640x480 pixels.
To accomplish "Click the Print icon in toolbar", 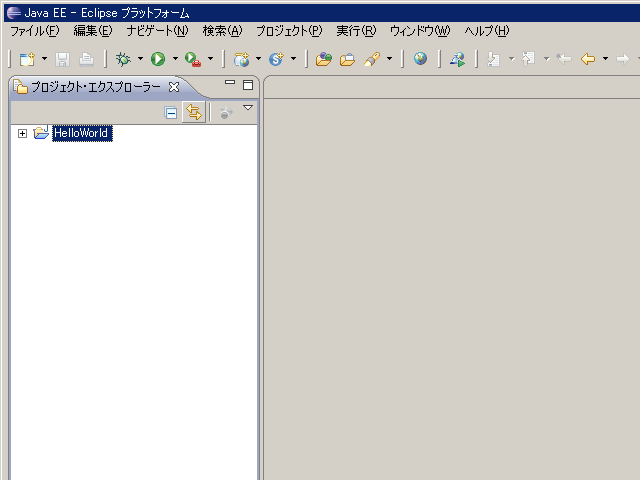I will point(86,59).
